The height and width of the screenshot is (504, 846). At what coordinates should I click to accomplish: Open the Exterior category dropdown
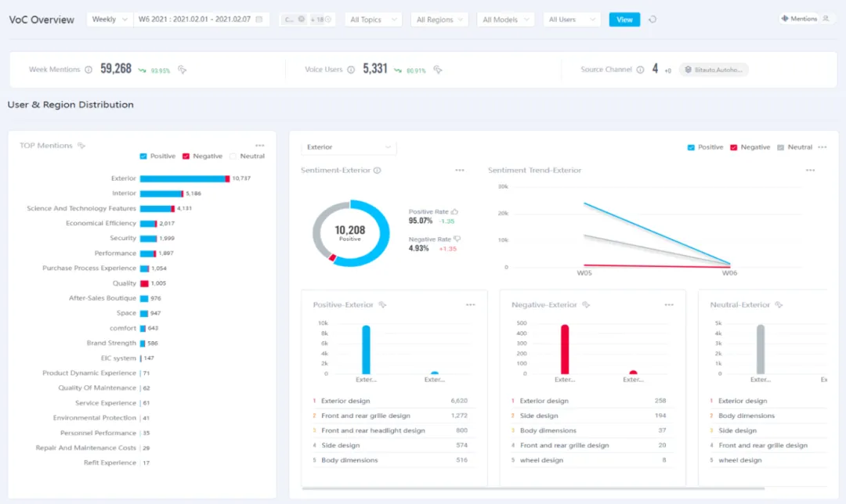click(x=349, y=147)
